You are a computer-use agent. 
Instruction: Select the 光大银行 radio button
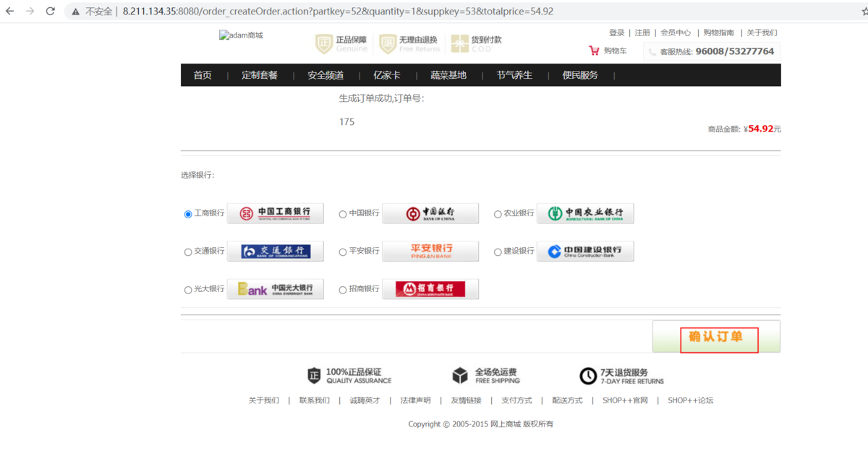coord(188,290)
